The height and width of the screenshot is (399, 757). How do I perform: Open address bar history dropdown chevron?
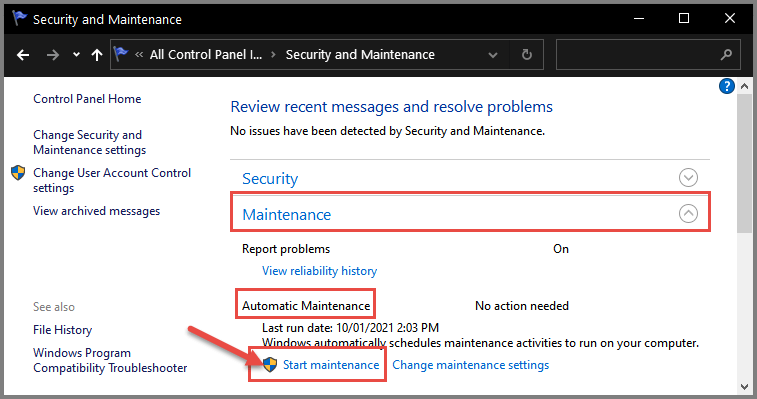click(492, 55)
